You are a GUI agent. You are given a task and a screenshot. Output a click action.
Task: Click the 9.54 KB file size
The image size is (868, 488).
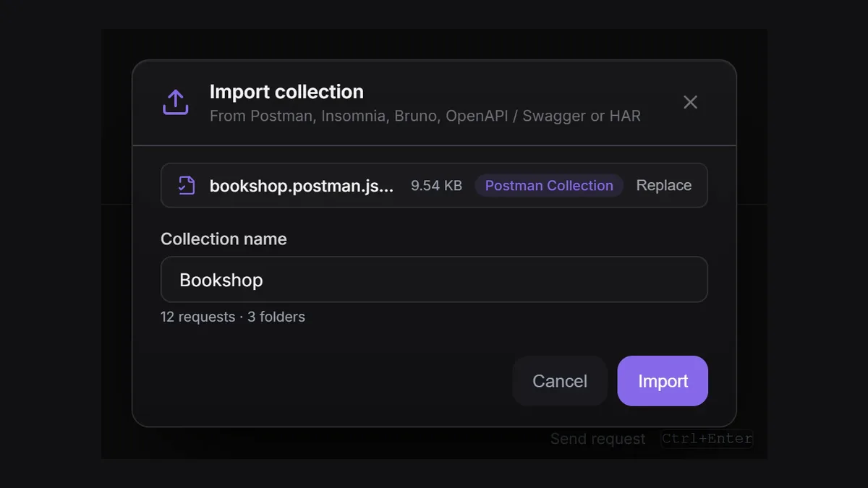[436, 186]
